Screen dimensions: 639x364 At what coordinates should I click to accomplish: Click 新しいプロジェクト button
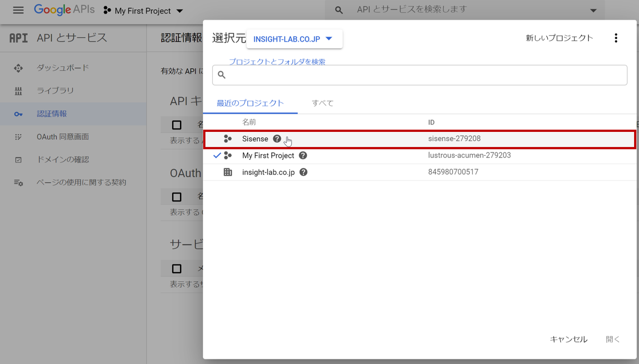559,38
